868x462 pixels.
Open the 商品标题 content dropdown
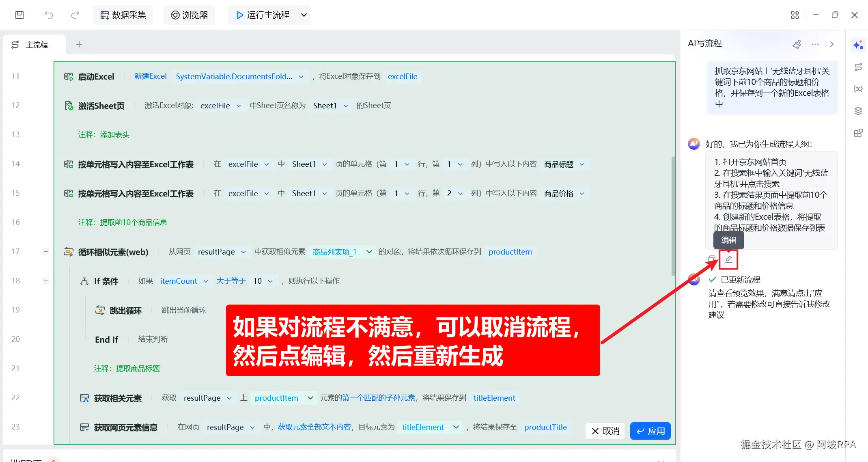pos(582,164)
